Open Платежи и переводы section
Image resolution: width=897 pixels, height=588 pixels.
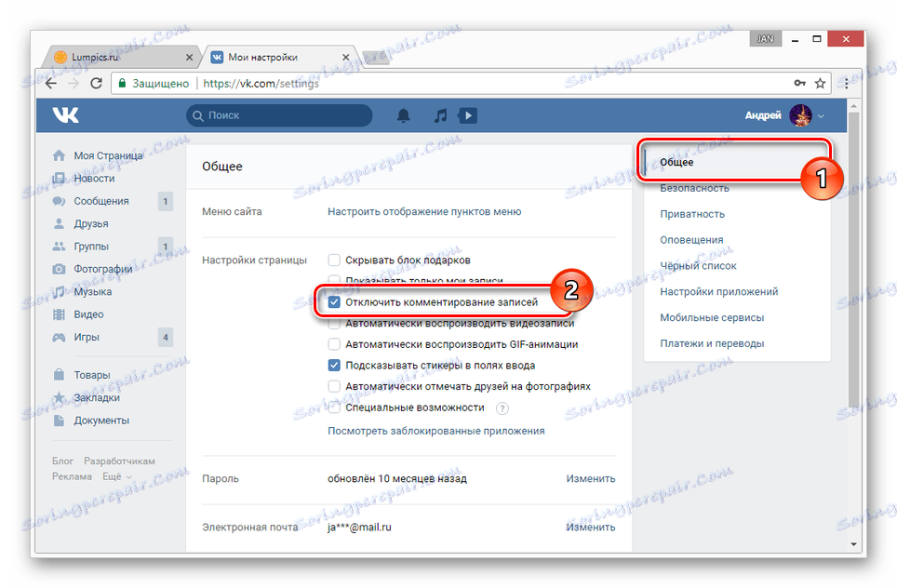tap(712, 343)
